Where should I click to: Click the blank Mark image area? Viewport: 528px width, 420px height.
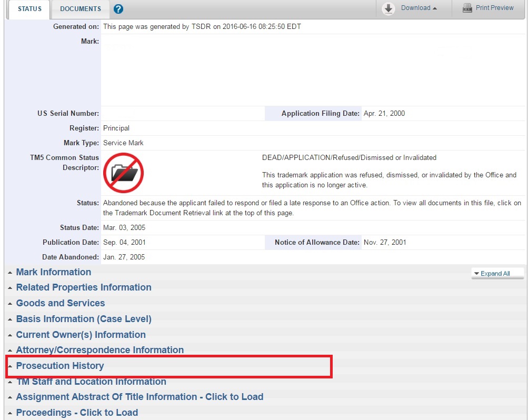point(313,70)
